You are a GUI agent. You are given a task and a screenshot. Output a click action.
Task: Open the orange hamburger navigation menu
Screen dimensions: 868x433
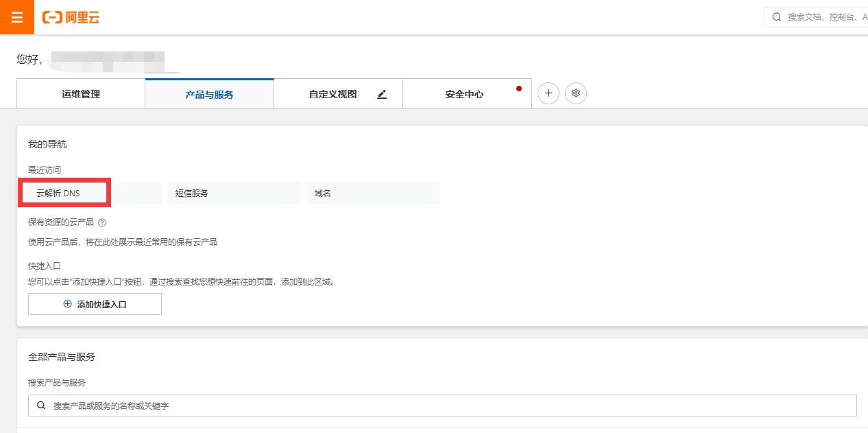(x=17, y=17)
